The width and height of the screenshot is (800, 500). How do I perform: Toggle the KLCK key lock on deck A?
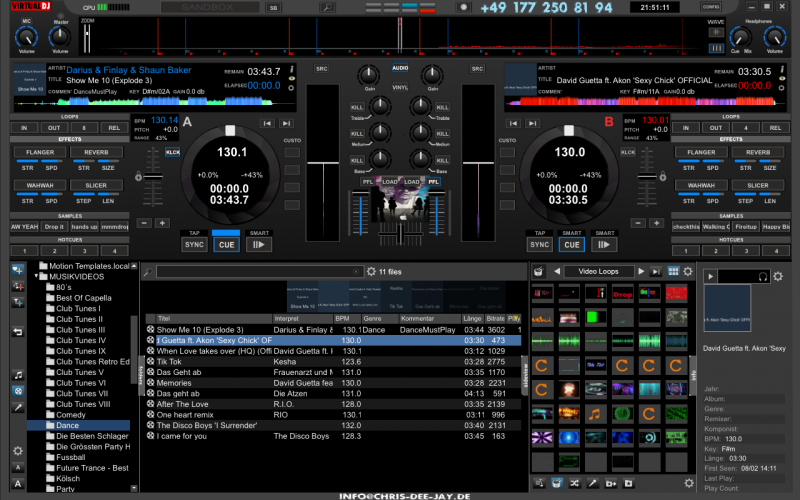[x=172, y=152]
